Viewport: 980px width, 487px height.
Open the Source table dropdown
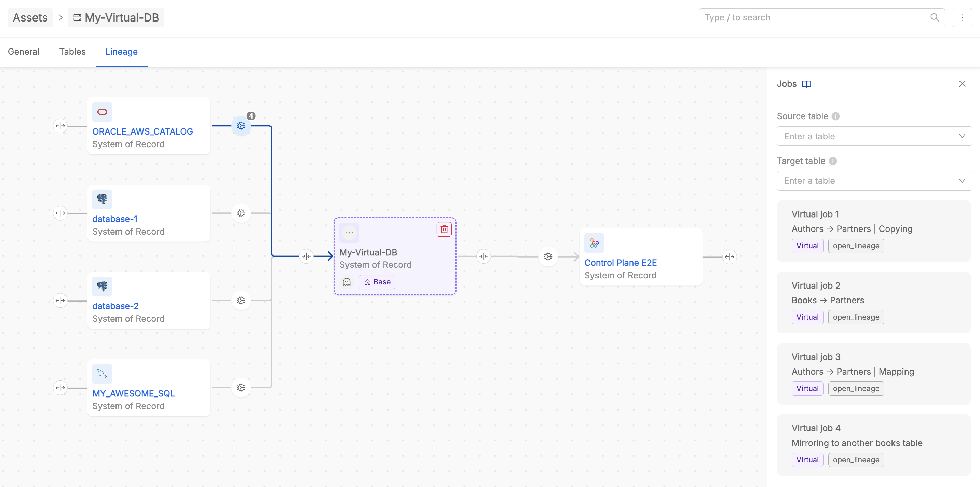coord(874,136)
